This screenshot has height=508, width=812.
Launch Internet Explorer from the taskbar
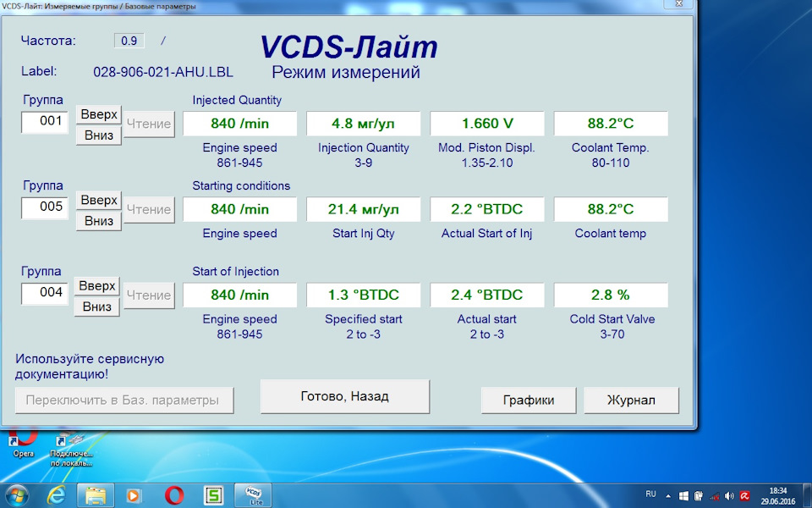(56, 495)
